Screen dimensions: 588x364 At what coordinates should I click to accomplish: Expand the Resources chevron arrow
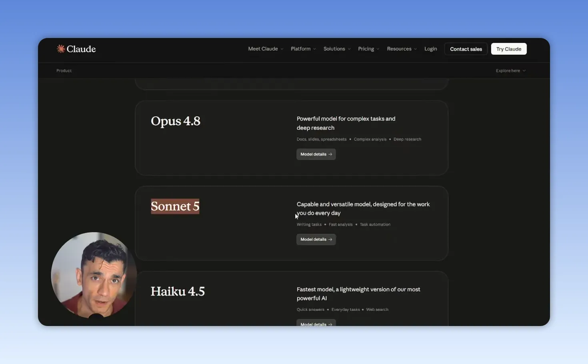415,49
